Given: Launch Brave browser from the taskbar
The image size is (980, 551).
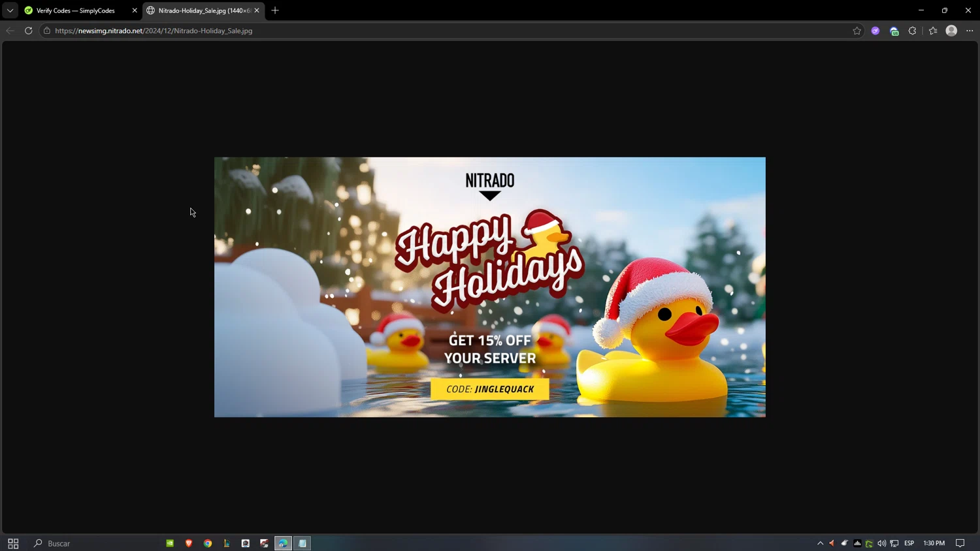Looking at the screenshot, I should (x=189, y=543).
